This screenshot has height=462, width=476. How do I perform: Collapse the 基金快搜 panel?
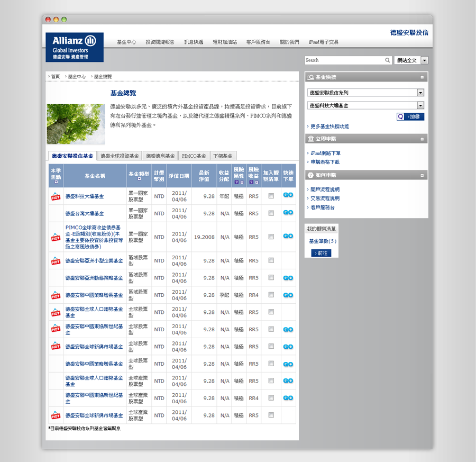tap(422, 77)
